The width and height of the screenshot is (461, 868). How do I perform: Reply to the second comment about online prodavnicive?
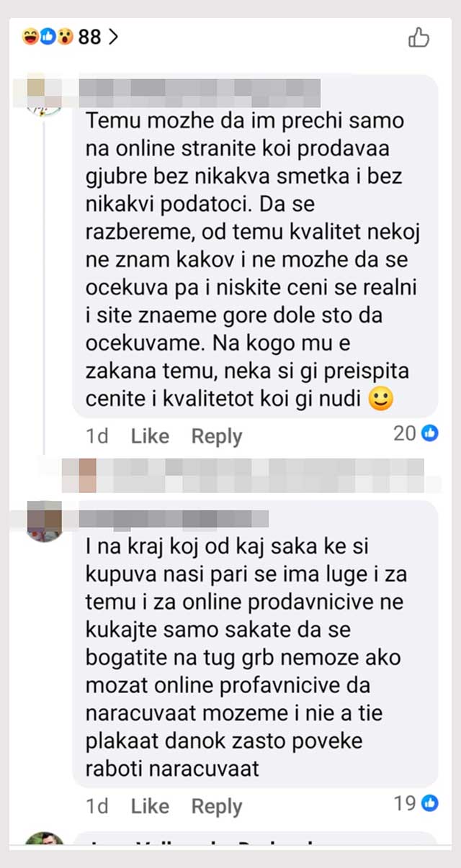pos(217,807)
